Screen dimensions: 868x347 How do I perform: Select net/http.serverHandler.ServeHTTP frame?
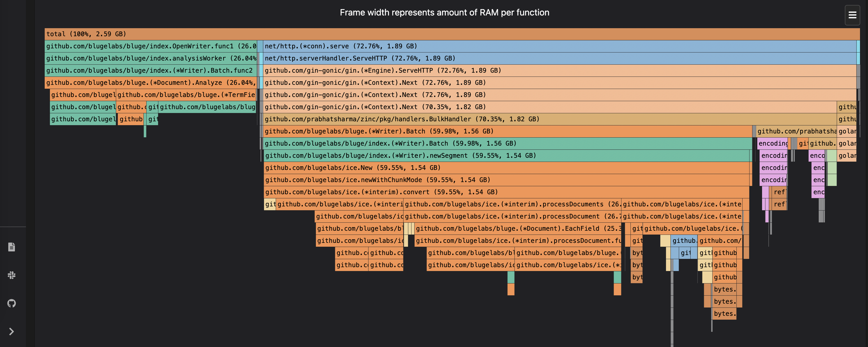(559, 58)
